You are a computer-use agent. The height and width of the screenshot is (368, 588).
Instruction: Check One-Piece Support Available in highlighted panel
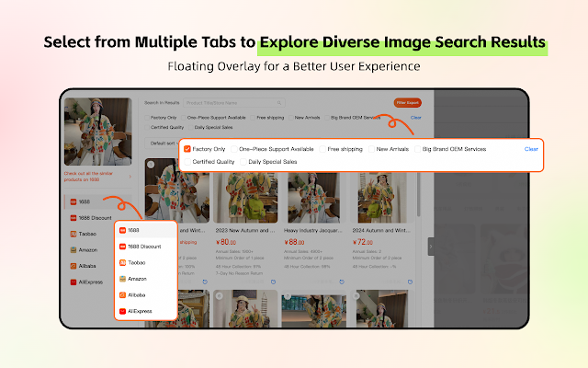[x=234, y=149]
